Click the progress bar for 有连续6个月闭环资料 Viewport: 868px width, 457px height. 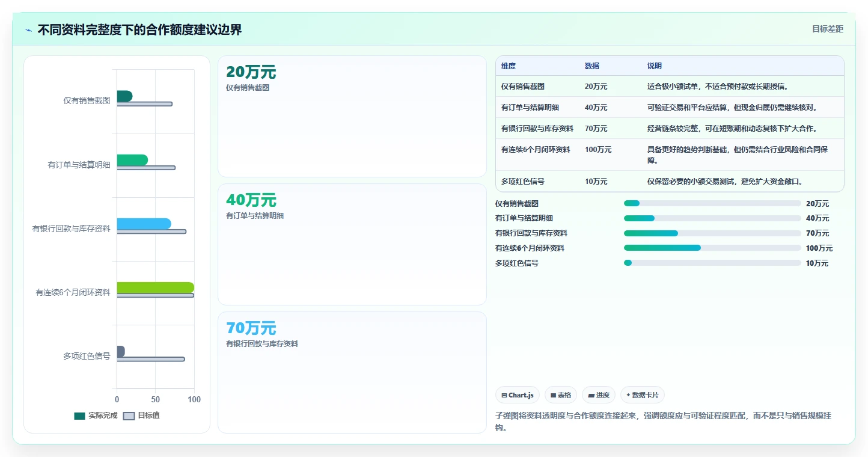[712, 248]
